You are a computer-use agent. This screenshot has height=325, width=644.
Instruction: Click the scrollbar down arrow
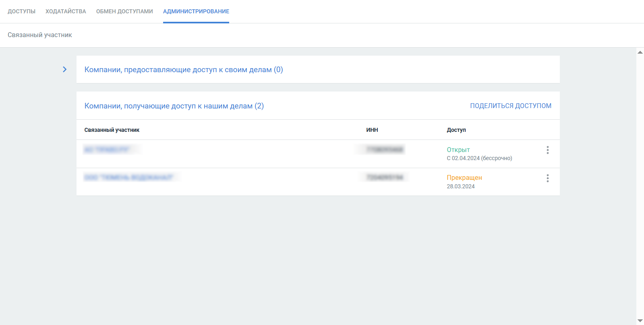pos(640,321)
